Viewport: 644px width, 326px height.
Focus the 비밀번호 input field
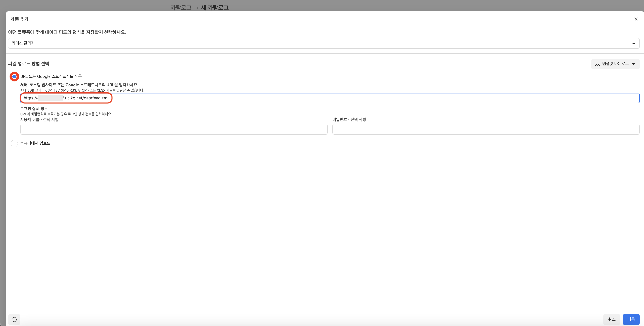(485, 129)
